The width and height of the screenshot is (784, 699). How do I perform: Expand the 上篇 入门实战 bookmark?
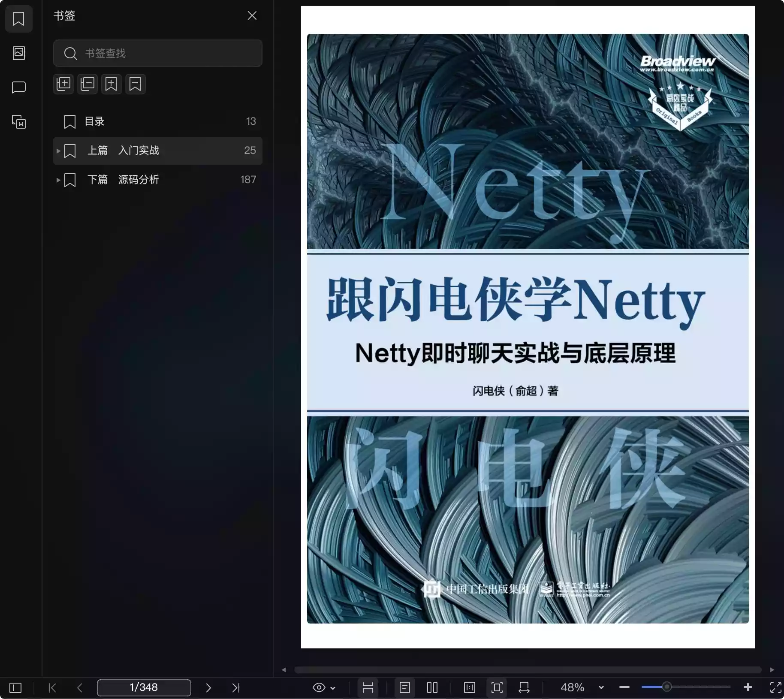[58, 151]
